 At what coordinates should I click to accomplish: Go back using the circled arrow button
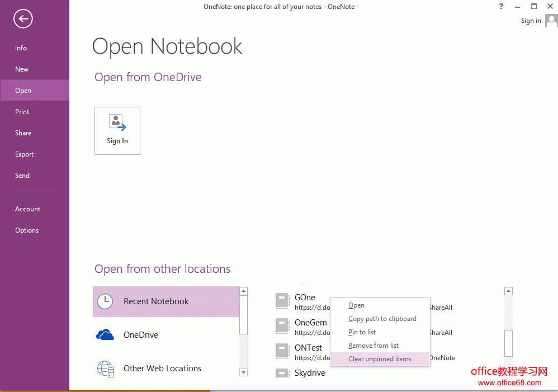tap(23, 18)
